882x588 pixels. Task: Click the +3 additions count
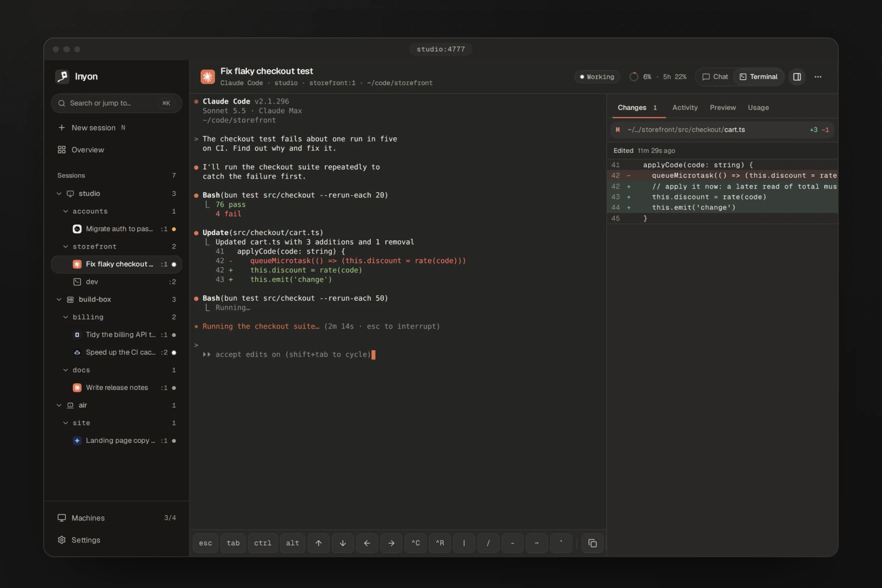(813, 130)
